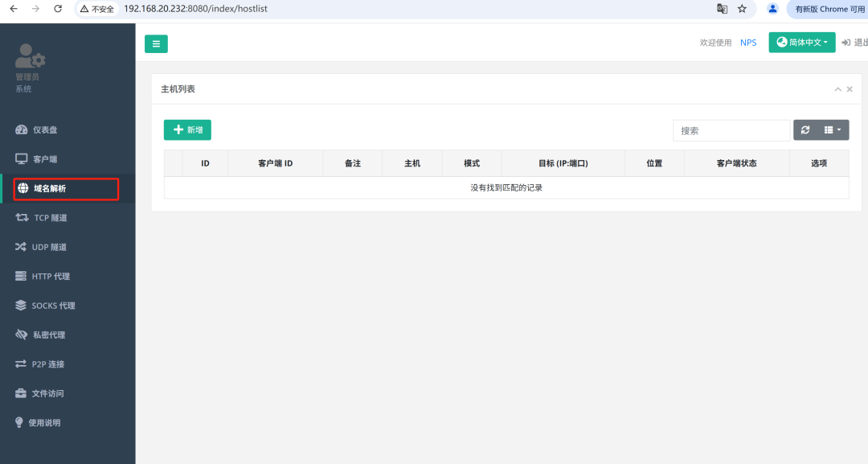Click the UDP 隧道 shuffle icon
Image resolution: width=868 pixels, height=464 pixels.
pos(20,247)
